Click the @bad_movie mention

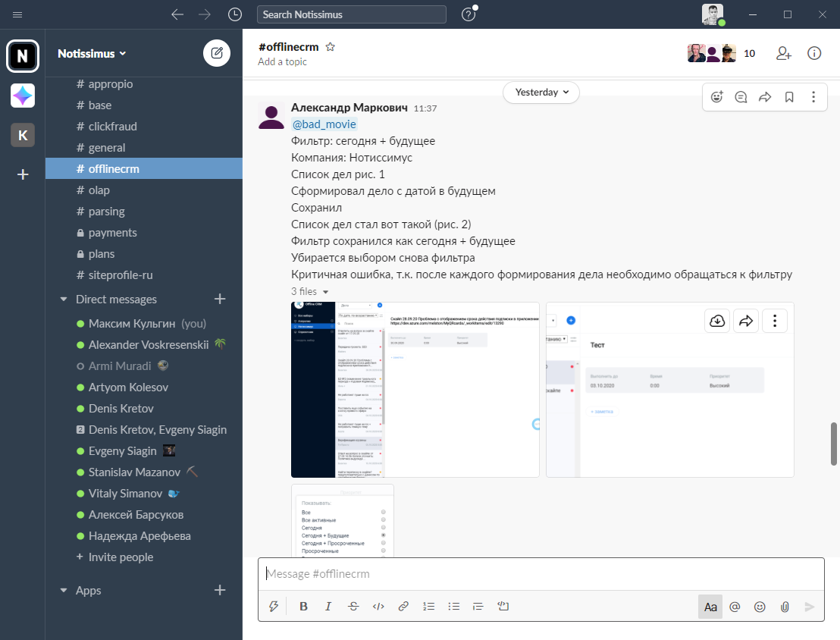click(x=324, y=124)
